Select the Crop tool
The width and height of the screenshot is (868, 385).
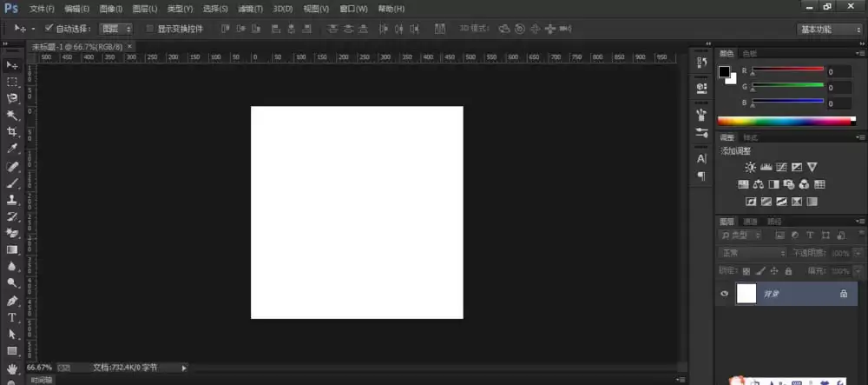12,132
